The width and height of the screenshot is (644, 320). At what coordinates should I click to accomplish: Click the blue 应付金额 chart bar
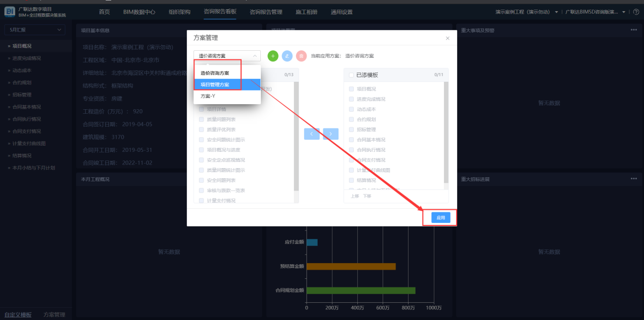coord(312,242)
